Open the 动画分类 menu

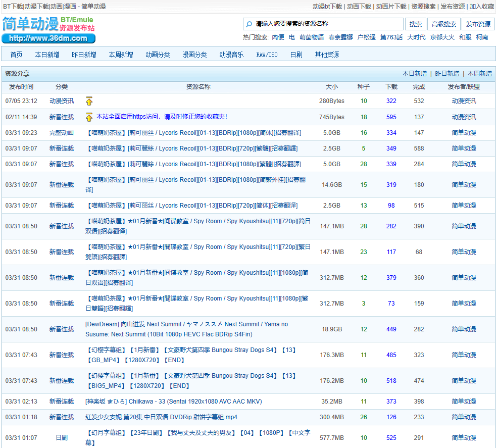coord(158,55)
